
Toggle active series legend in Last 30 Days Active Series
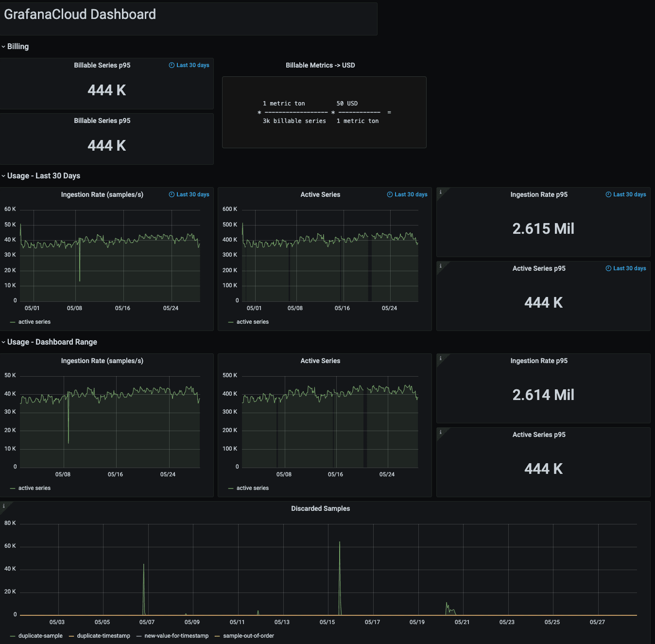point(253,322)
